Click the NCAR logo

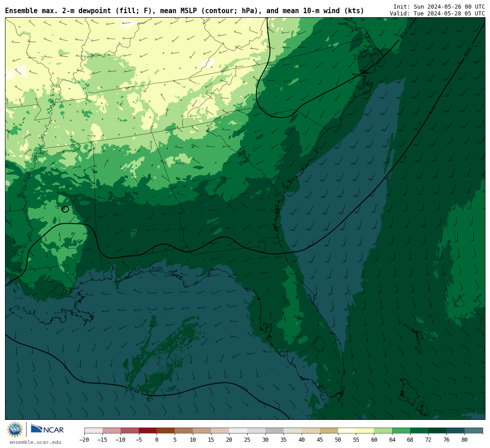pos(47,430)
